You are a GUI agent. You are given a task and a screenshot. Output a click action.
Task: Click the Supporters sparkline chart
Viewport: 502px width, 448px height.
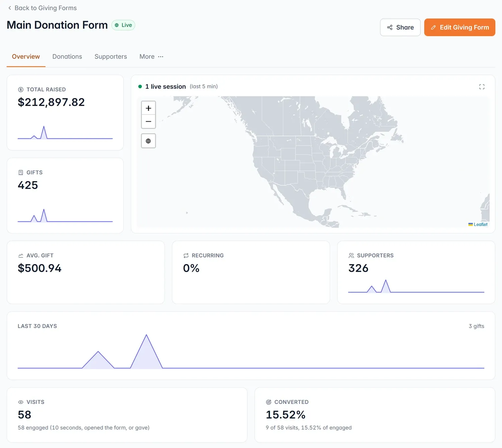pos(416,286)
